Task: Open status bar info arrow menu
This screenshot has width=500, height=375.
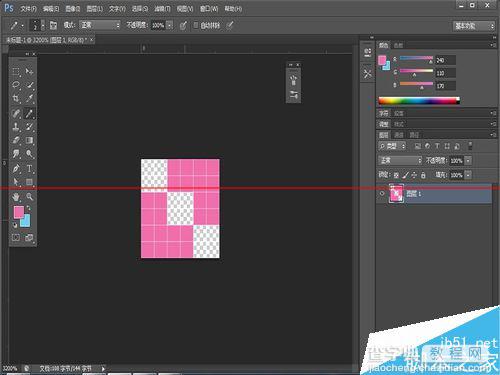Action: point(103,368)
